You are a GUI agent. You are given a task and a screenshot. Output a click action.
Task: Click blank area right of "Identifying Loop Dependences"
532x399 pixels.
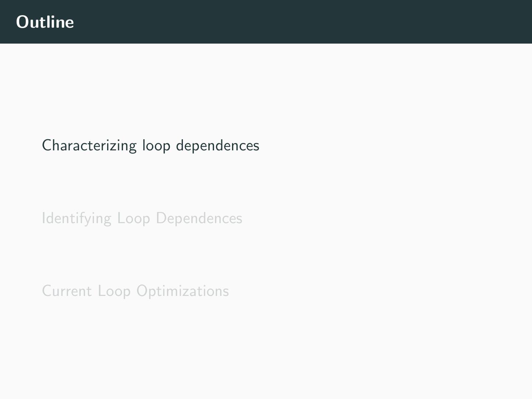pos(369,218)
